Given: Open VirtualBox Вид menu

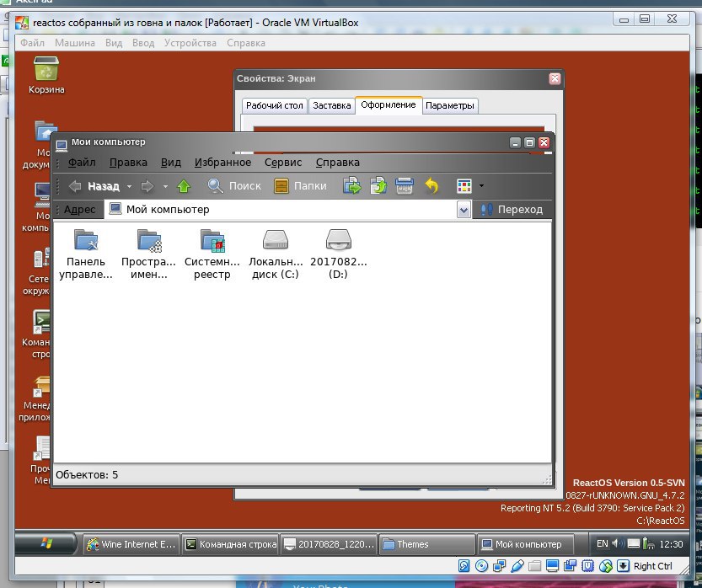Looking at the screenshot, I should coord(114,43).
